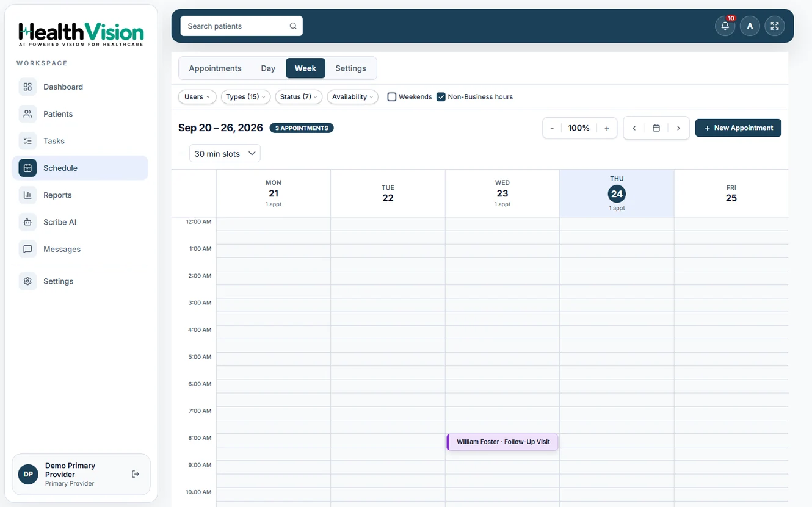Toggle fullscreen with the expand icon
The width and height of the screenshot is (812, 507).
775,26
